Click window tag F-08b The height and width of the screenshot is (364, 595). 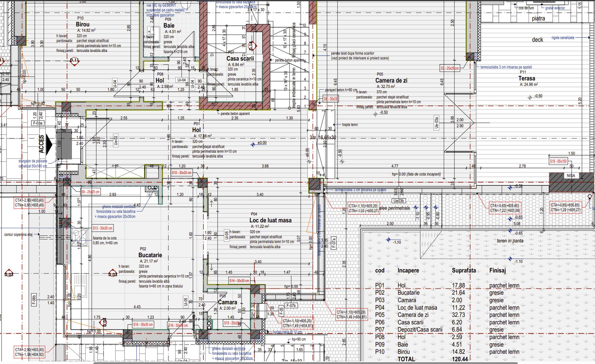click(34, 299)
